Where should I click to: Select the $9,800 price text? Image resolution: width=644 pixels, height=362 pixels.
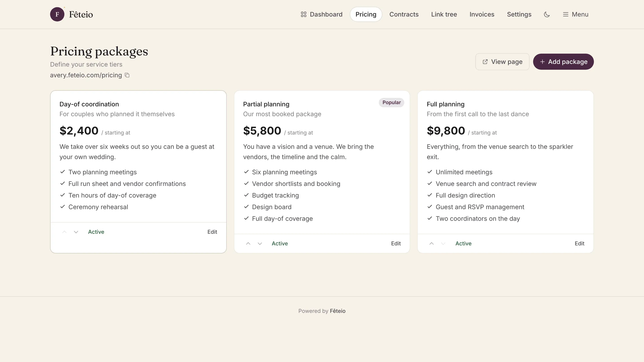pyautogui.click(x=446, y=131)
